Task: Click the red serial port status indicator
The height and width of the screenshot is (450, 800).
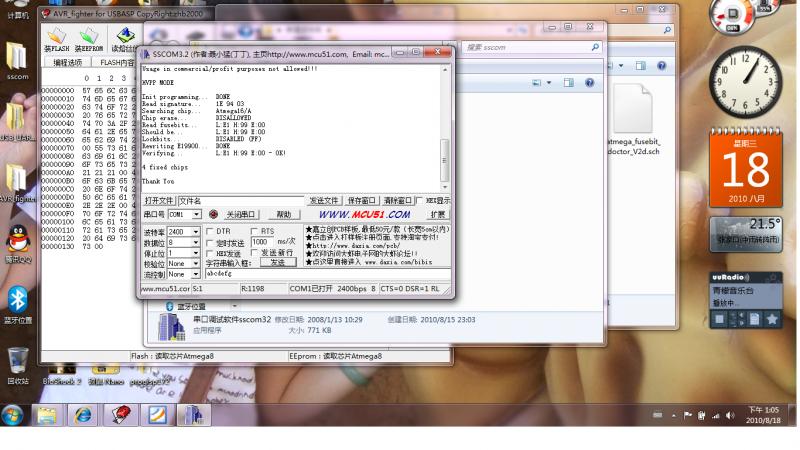Action: [213, 214]
